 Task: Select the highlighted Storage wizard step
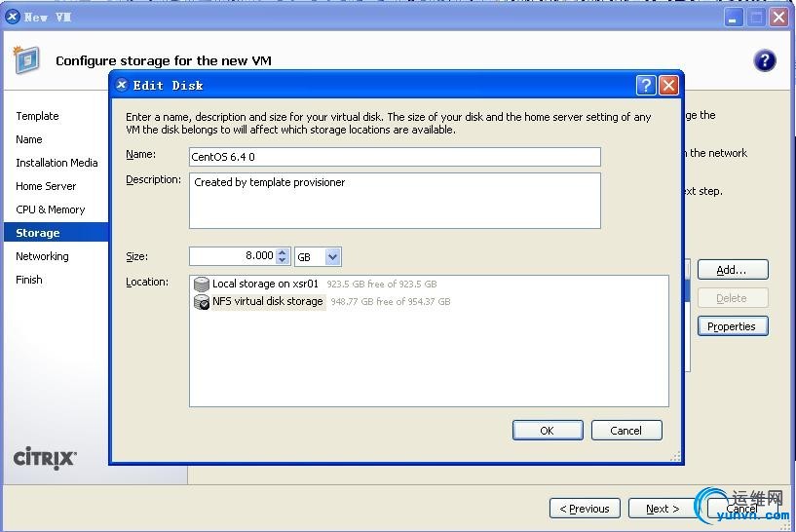(56, 233)
